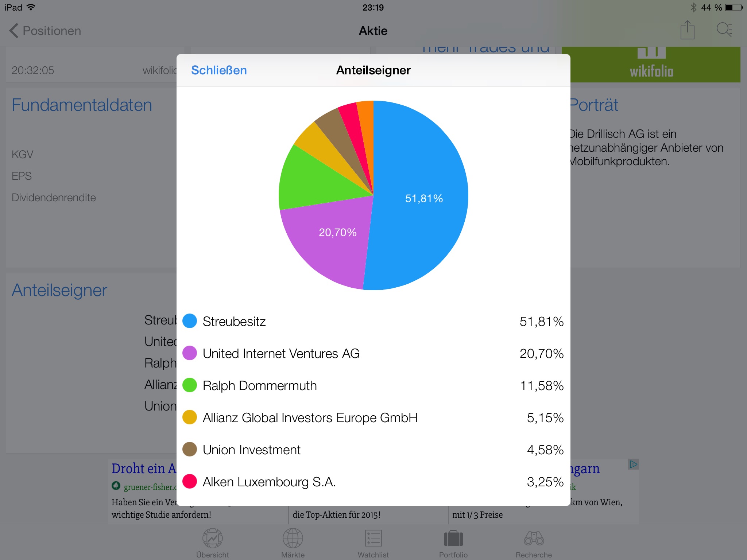
Task: Go to Portfolio briefcase tab
Action: coord(453,543)
